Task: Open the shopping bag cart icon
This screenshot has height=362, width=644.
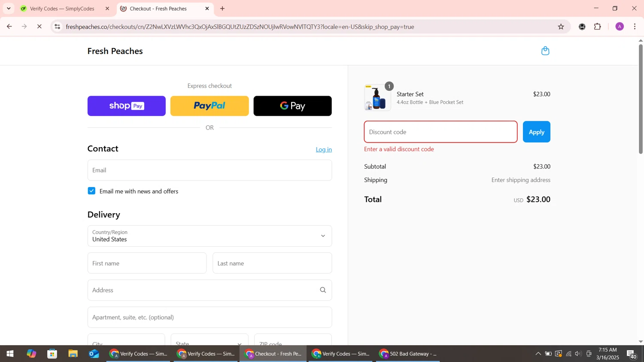Action: pos(545,51)
